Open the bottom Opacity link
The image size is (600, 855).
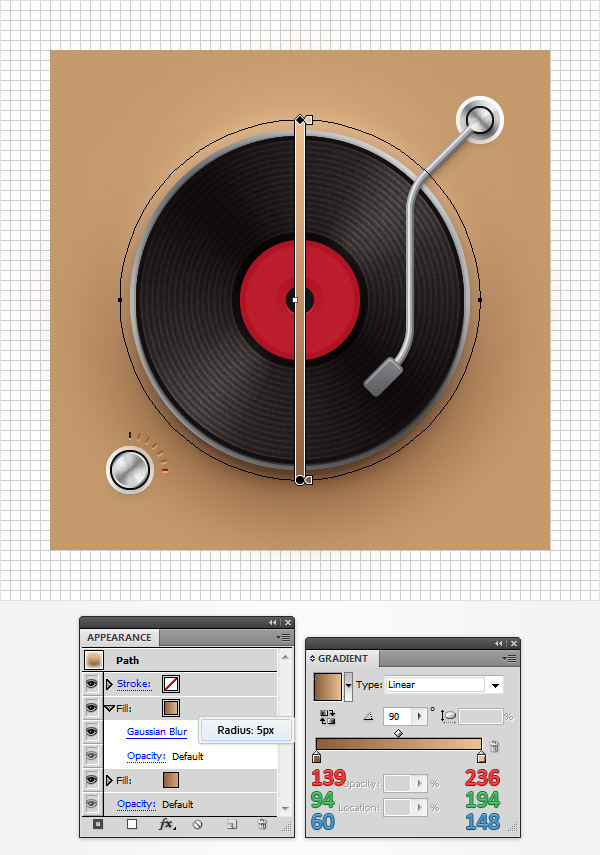pos(136,804)
